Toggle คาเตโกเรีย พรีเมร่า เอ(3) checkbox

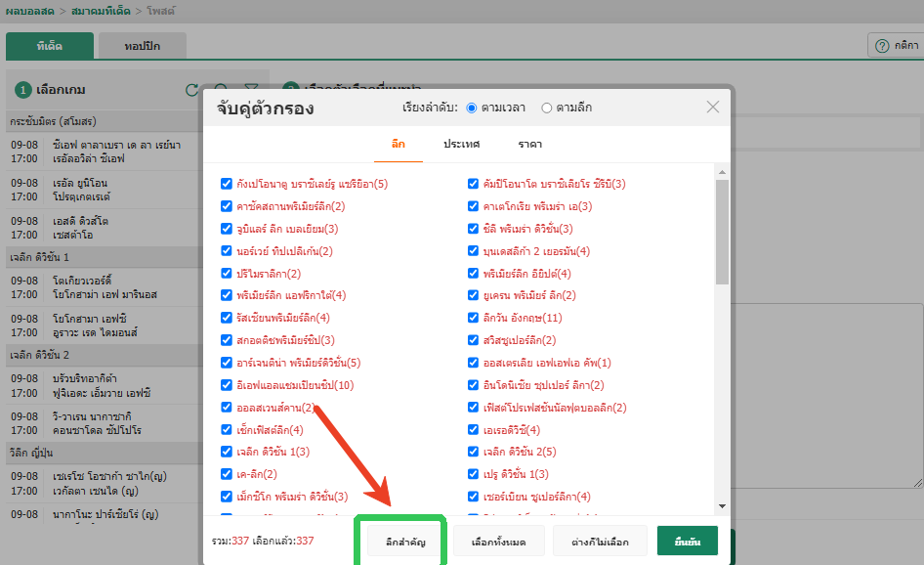click(x=473, y=206)
